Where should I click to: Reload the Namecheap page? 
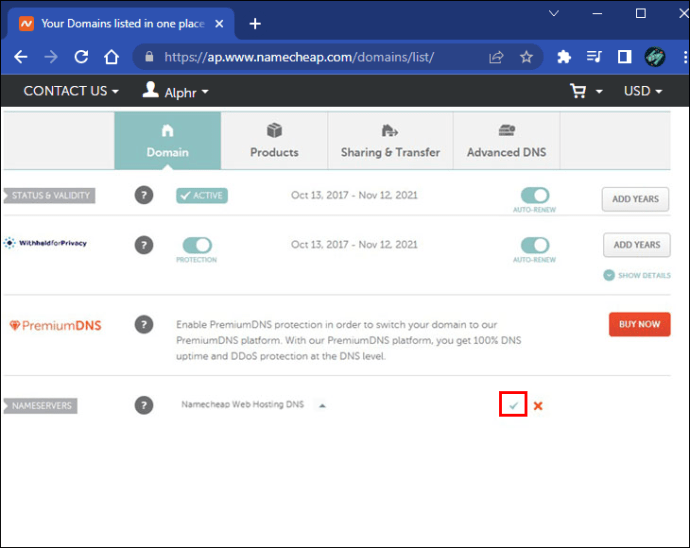81,57
